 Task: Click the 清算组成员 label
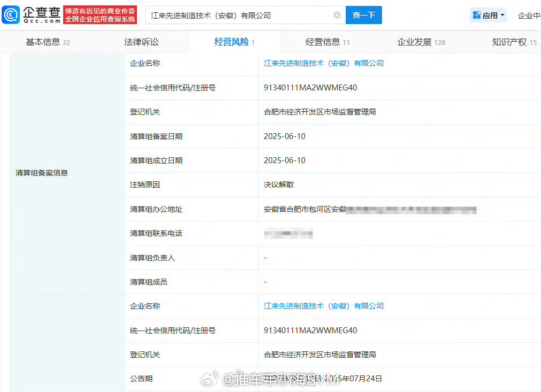pos(148,282)
